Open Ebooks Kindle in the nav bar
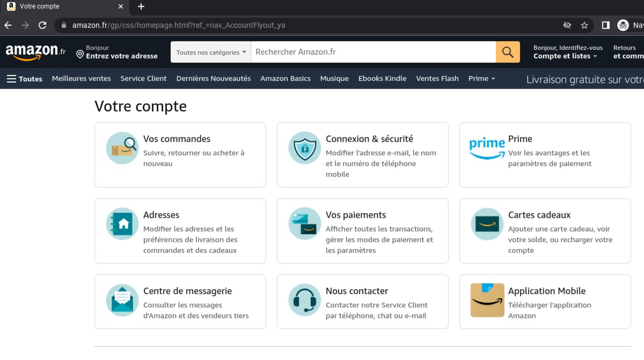Screen dimensions: 644x360 point(383,78)
